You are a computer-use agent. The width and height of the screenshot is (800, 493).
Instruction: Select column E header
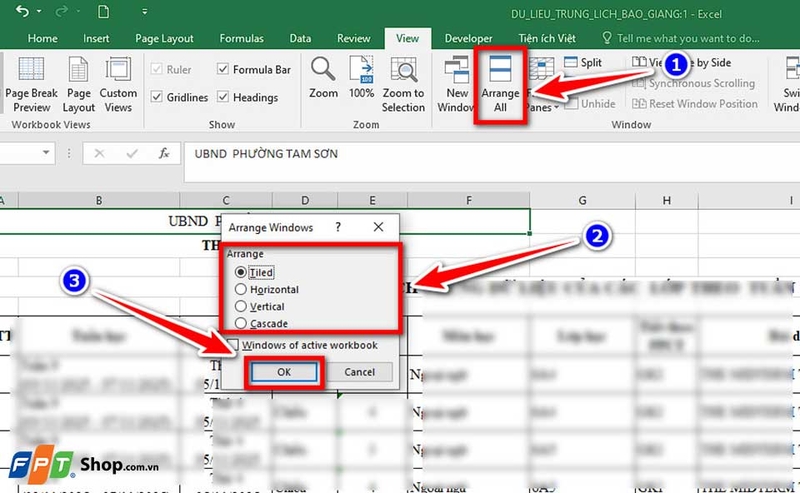(x=372, y=200)
